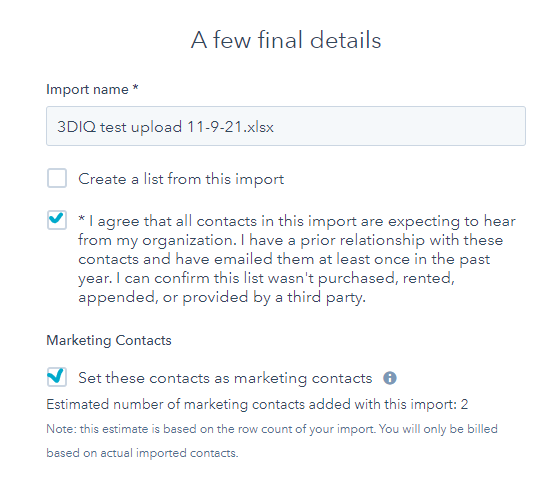Click the 'Estimated number of marketing contacts' line

tap(257, 404)
